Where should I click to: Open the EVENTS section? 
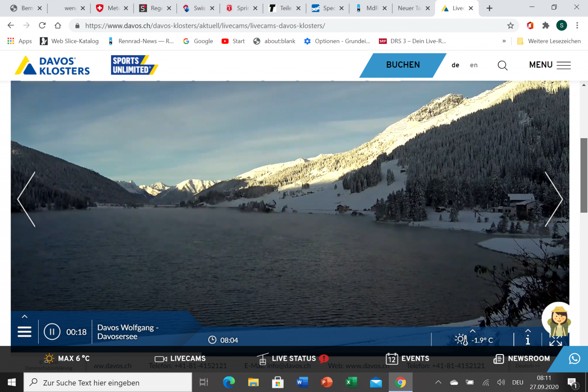(x=408, y=359)
